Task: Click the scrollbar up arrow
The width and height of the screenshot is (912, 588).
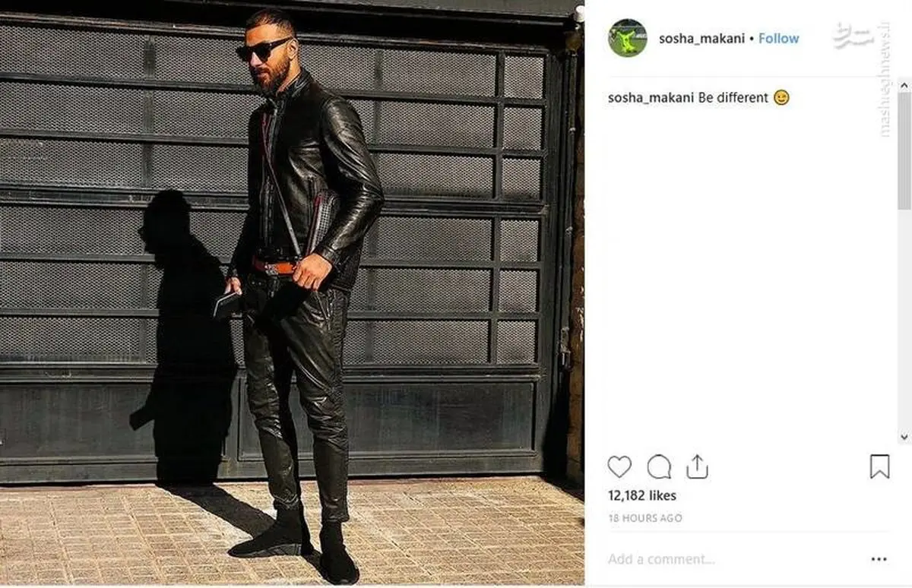Action: tap(904, 84)
